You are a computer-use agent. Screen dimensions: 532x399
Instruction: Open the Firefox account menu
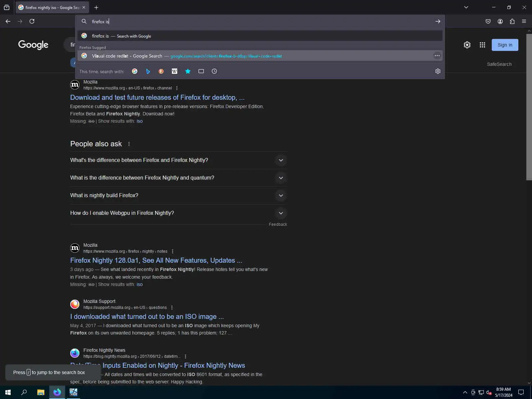(500, 21)
